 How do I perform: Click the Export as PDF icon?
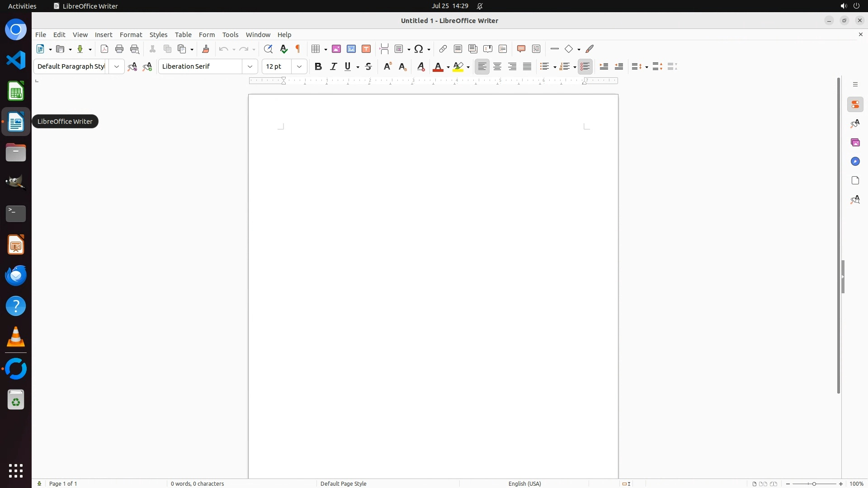[104, 49]
